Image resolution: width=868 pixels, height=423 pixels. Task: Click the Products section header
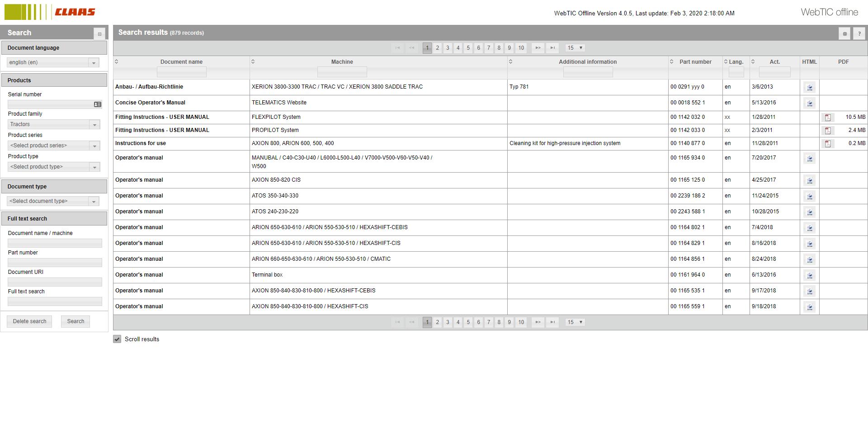[54, 80]
